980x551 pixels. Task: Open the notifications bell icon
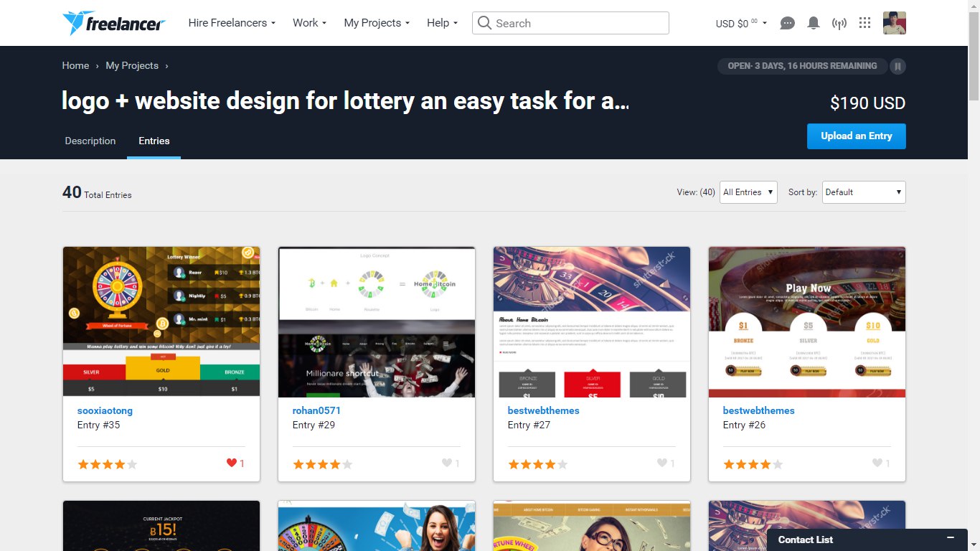click(813, 23)
